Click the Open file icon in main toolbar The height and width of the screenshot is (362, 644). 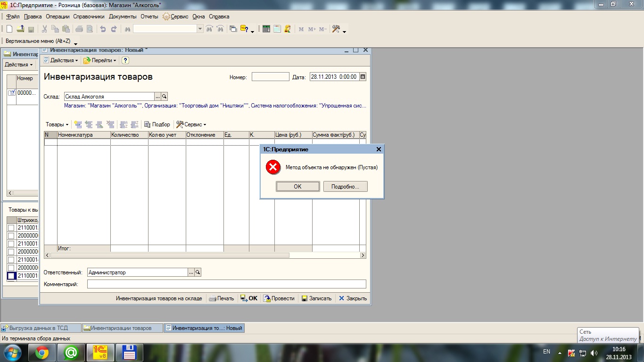coord(20,29)
